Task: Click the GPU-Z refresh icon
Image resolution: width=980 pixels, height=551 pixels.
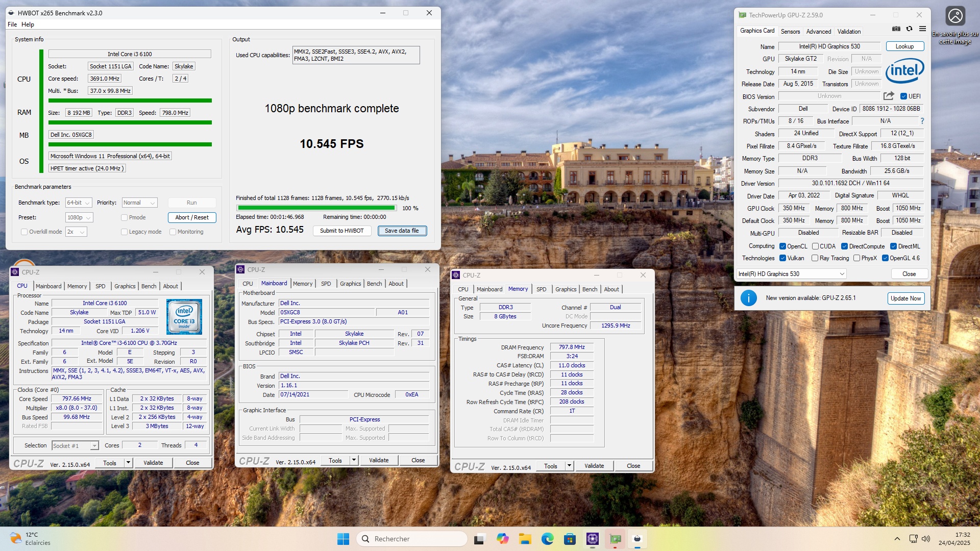Action: click(909, 29)
